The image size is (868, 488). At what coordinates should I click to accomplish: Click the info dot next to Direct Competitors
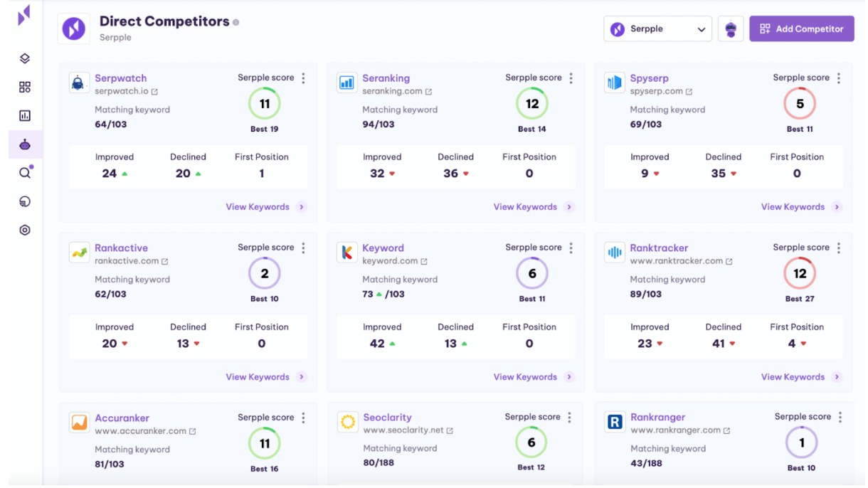click(x=236, y=22)
